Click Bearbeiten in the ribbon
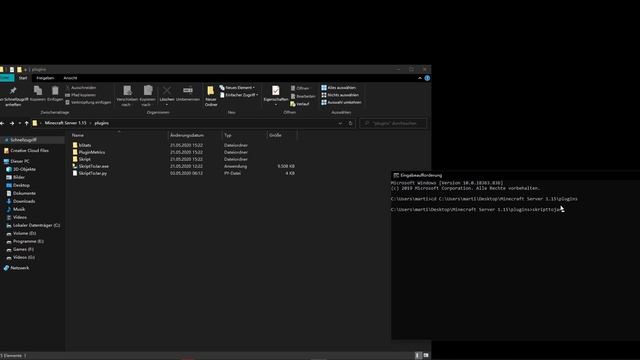 [x=303, y=96]
